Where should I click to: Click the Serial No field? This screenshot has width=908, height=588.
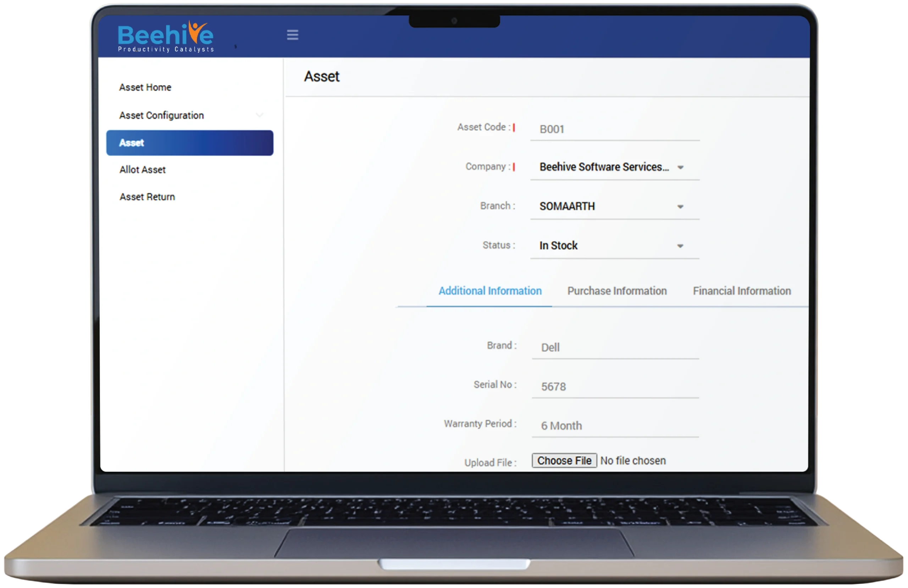615,387
